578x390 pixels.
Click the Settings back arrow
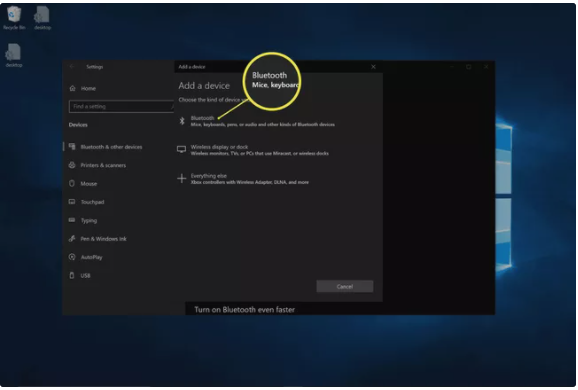(x=72, y=67)
